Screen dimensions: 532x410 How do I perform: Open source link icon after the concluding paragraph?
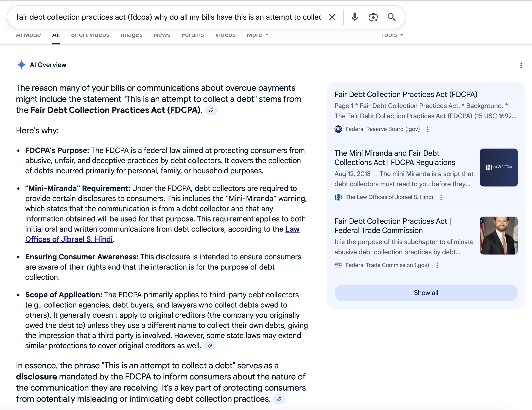click(279, 399)
